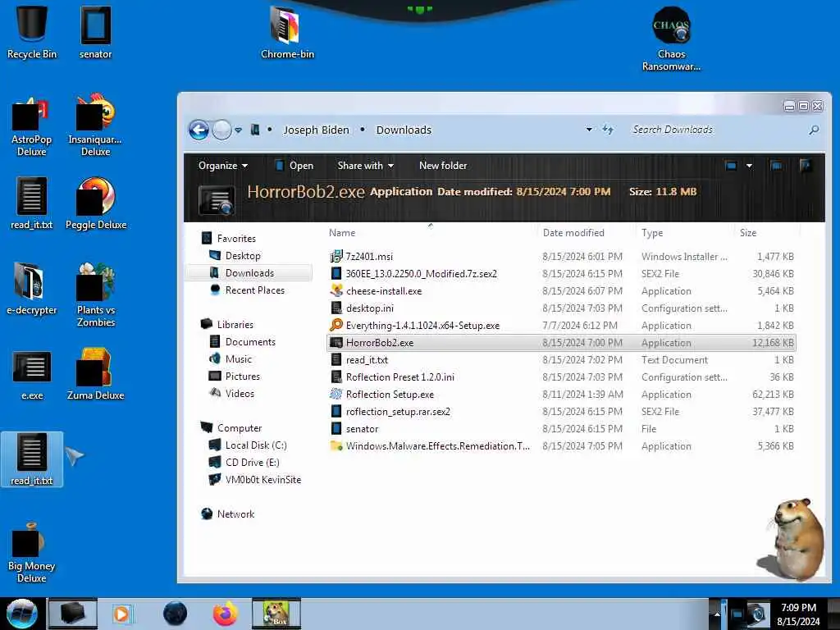The image size is (840, 630).
Task: Click the search magnifier icon
Action: (814, 130)
